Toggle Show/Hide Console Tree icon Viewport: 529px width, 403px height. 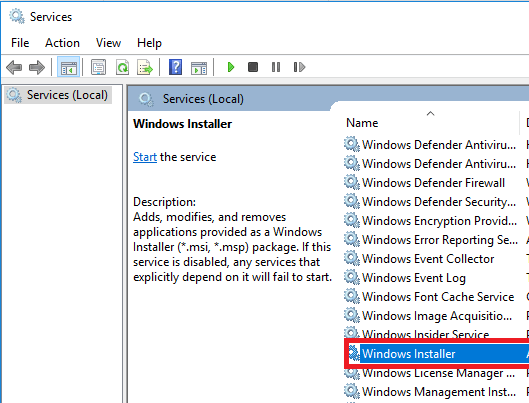click(x=68, y=67)
